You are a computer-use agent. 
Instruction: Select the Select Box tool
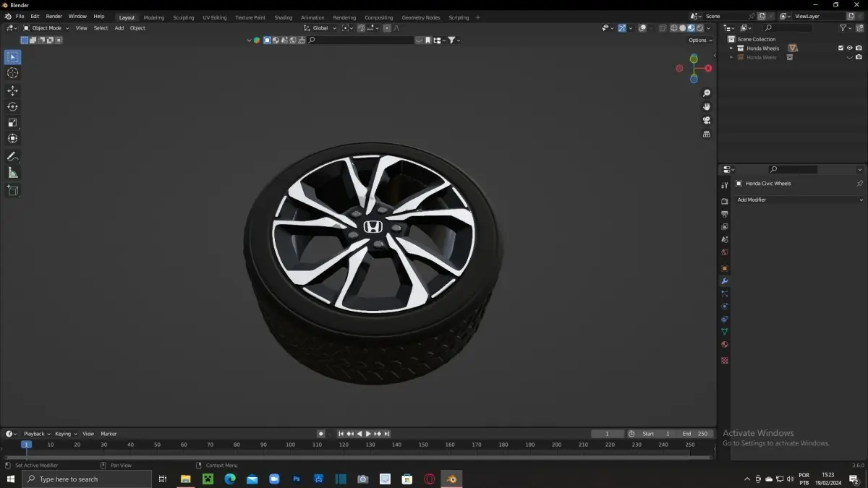[x=12, y=57]
